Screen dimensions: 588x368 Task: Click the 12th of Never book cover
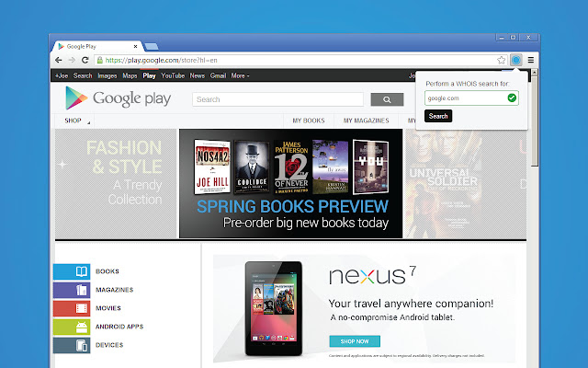pyautogui.click(x=291, y=167)
